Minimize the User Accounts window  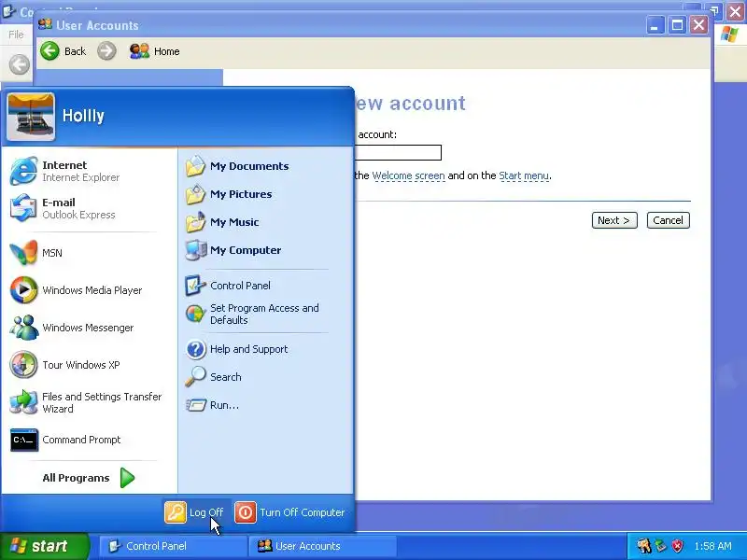[x=655, y=25]
